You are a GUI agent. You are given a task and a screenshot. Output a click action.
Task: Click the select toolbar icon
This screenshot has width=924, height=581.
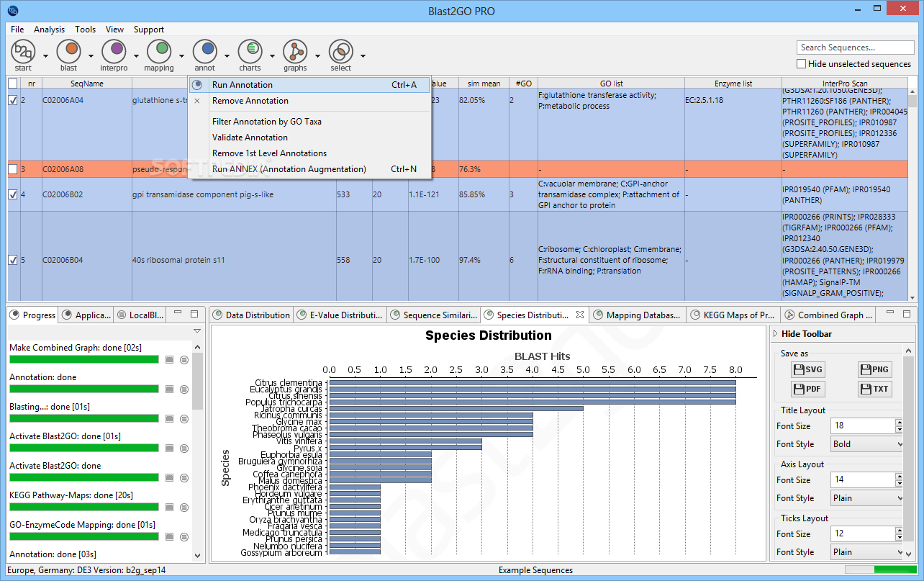point(341,51)
